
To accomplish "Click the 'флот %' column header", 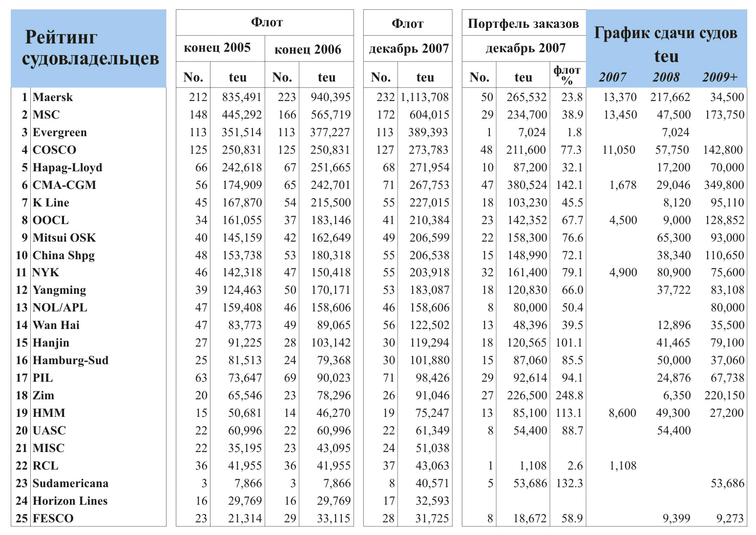I will [x=567, y=75].
